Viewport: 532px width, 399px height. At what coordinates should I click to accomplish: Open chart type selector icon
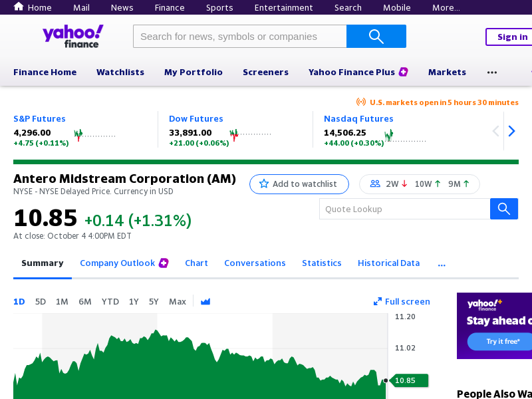[205, 302]
